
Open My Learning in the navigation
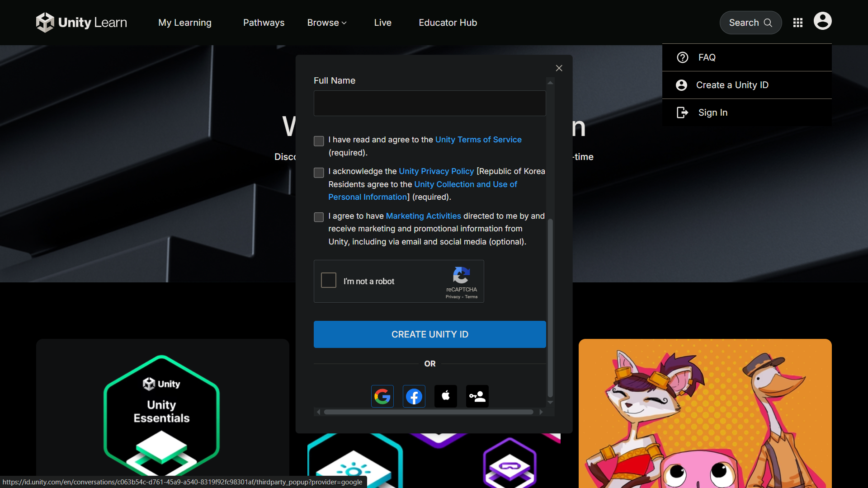[x=185, y=23]
